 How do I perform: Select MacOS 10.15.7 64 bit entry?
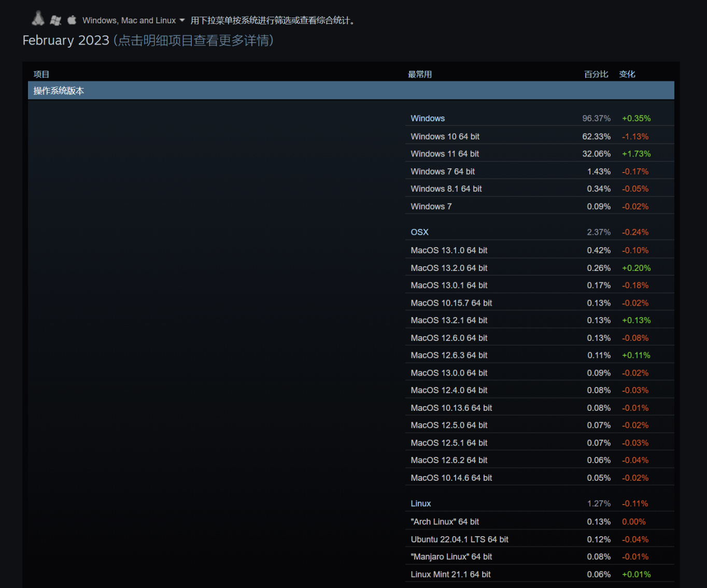coord(540,303)
